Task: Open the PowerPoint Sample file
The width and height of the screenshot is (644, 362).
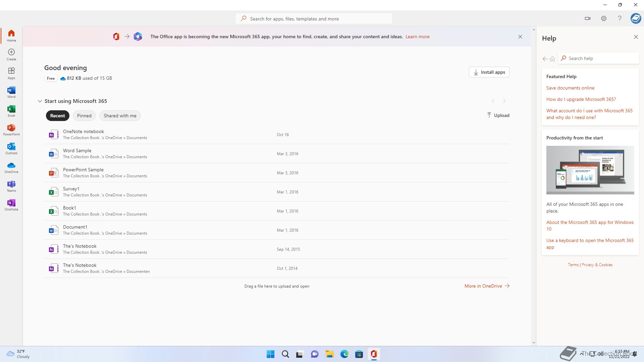Action: pyautogui.click(x=277, y=173)
